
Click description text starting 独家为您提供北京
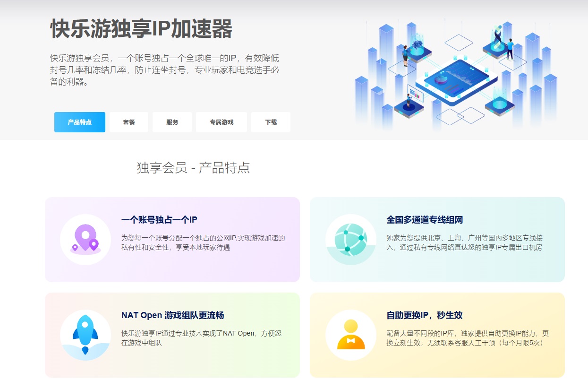tap(465, 242)
